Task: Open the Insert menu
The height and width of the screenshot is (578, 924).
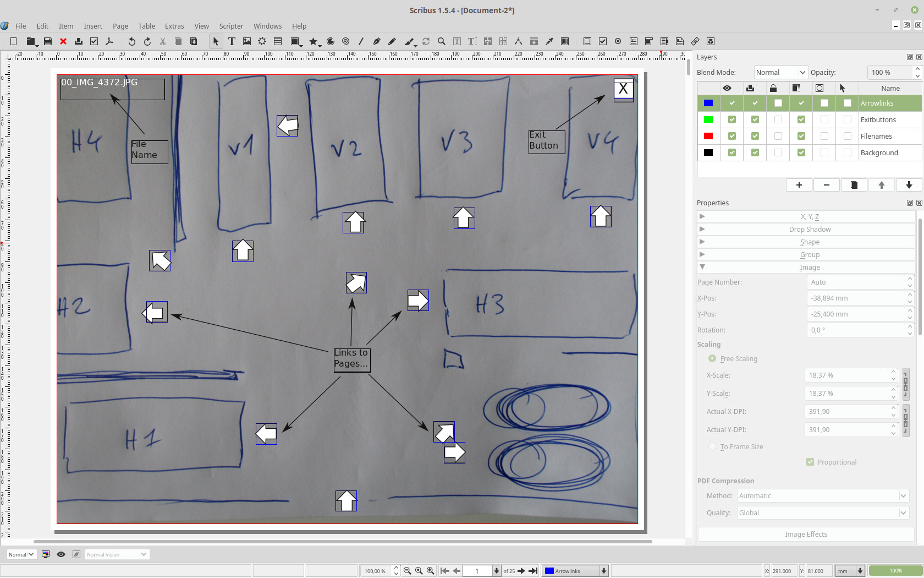Action: click(93, 26)
